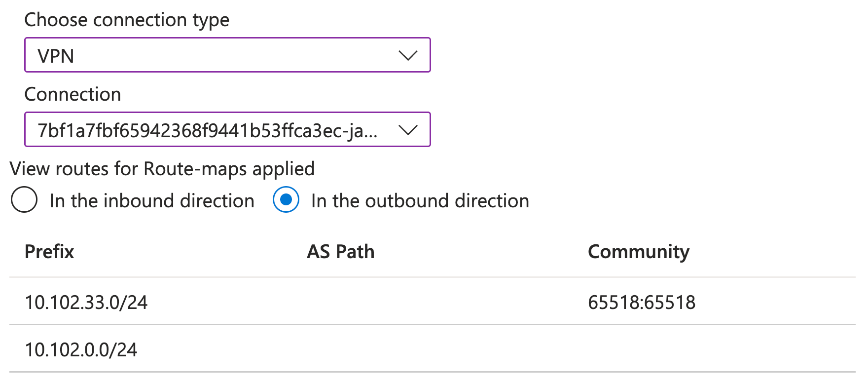Screen dimensions: 868x383
Task: Sort by Community column header
Action: pos(639,252)
